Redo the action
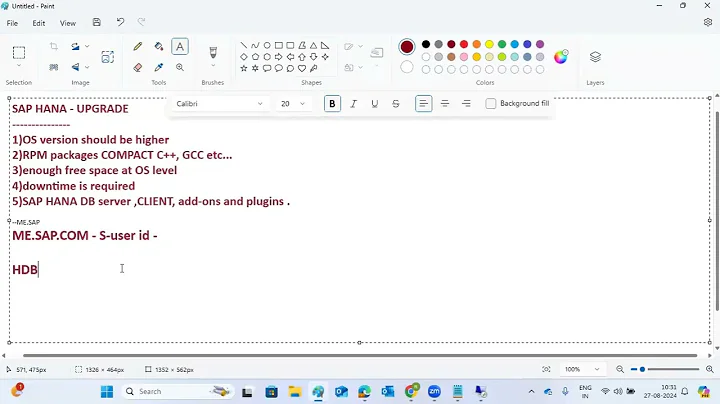This screenshot has width=720, height=404. (141, 22)
